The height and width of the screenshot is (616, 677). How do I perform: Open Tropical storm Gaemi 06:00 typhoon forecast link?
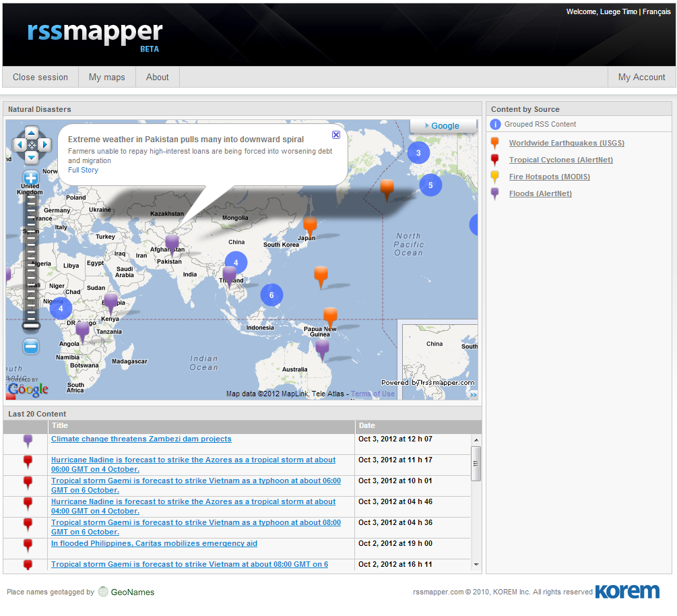(195, 485)
